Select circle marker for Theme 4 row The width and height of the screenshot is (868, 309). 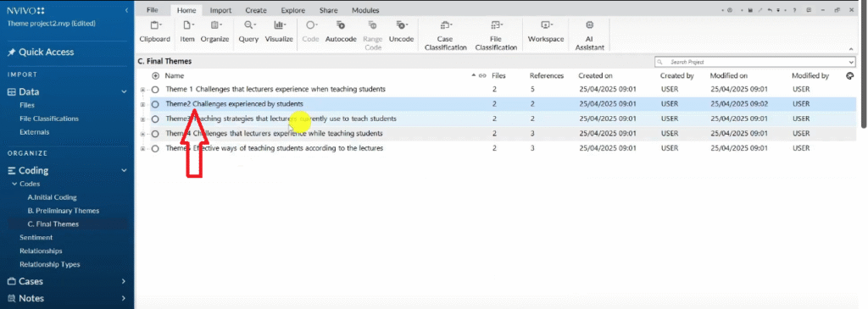(x=156, y=134)
